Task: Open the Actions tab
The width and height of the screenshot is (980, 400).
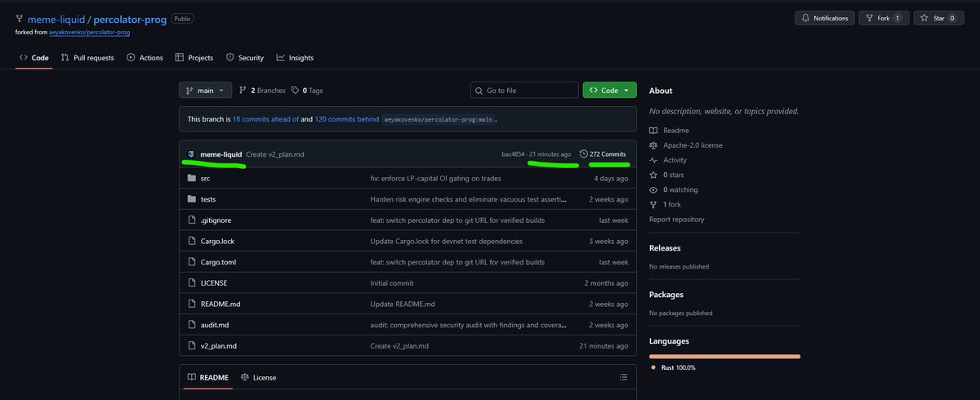Action: click(145, 58)
